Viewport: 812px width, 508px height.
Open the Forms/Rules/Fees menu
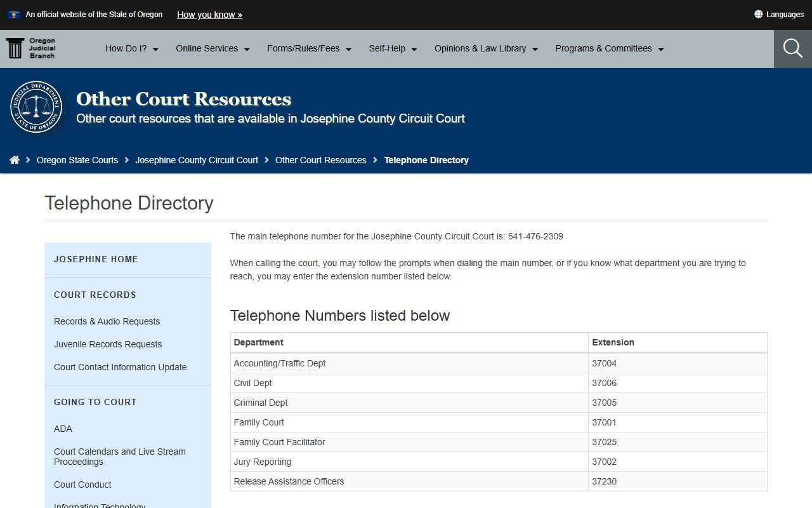[x=310, y=48]
